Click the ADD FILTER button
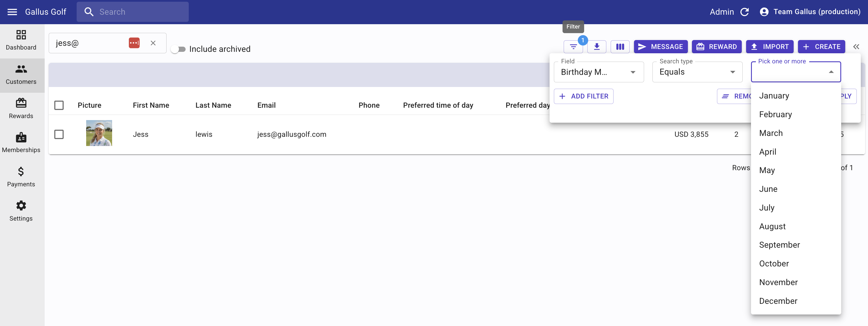 pos(583,96)
